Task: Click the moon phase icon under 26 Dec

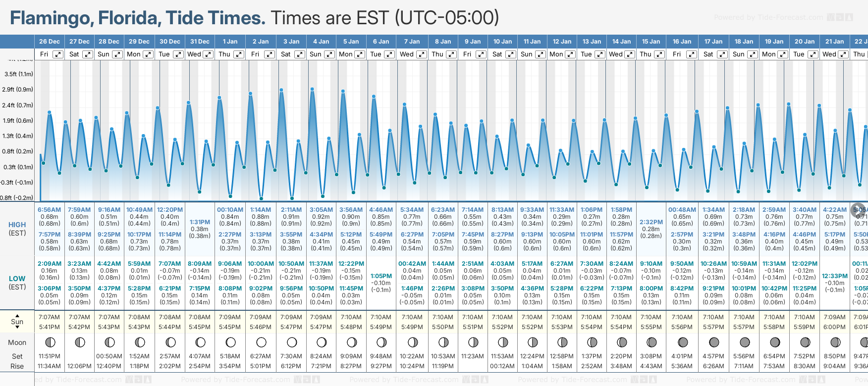Action: (x=50, y=342)
